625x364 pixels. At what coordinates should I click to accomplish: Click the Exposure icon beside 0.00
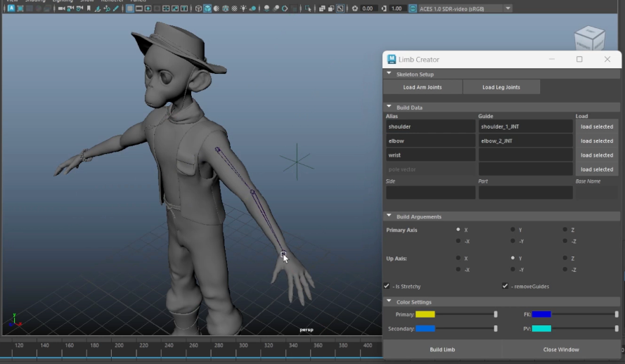[x=355, y=8]
